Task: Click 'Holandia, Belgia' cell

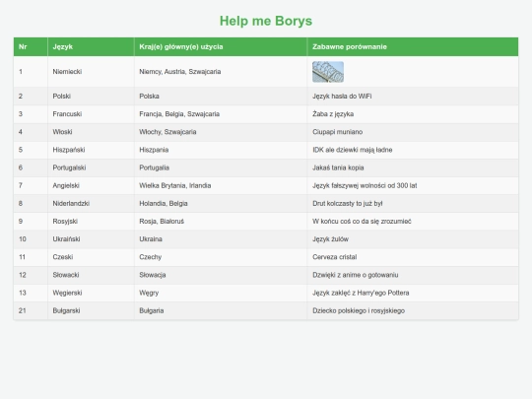Action: 221,203
